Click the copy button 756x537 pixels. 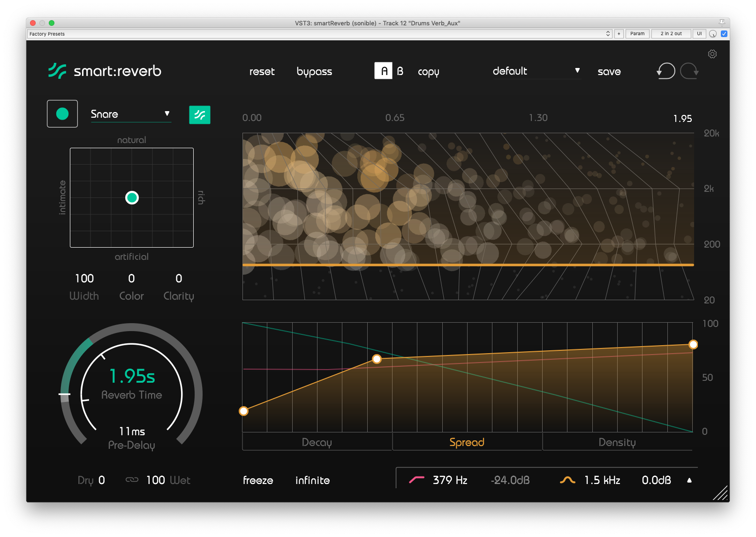tap(429, 72)
